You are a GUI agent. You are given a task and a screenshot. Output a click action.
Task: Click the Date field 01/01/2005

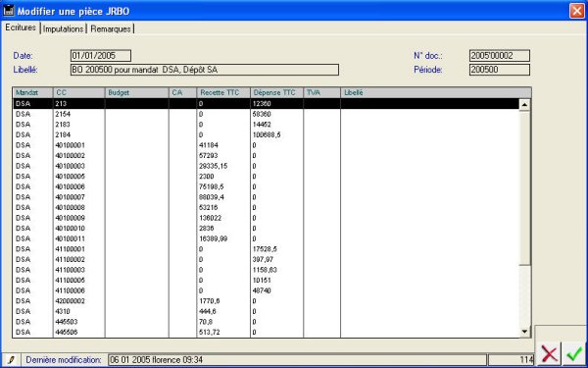101,56
